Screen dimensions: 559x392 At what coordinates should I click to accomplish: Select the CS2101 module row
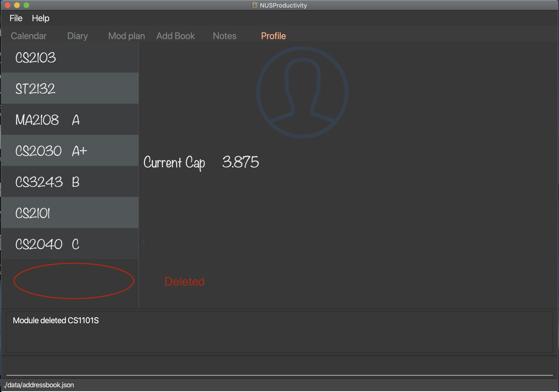(x=70, y=212)
